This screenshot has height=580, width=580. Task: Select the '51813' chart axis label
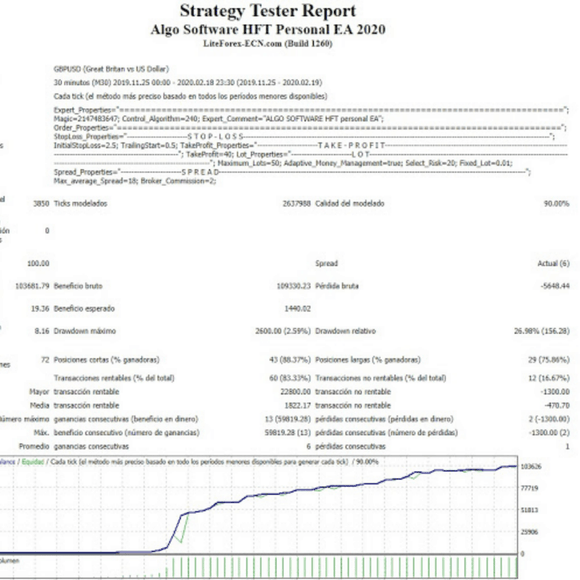click(529, 510)
